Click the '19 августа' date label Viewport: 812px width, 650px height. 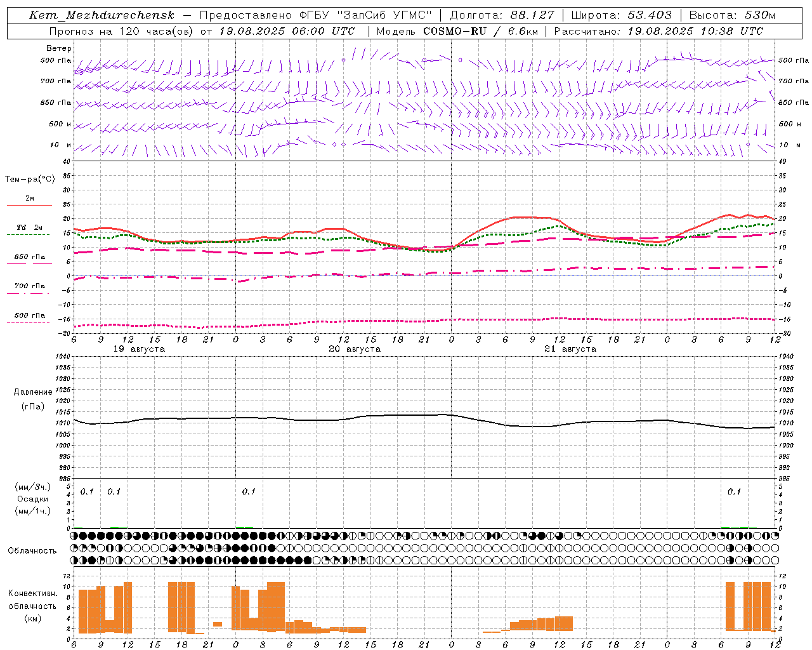click(139, 349)
